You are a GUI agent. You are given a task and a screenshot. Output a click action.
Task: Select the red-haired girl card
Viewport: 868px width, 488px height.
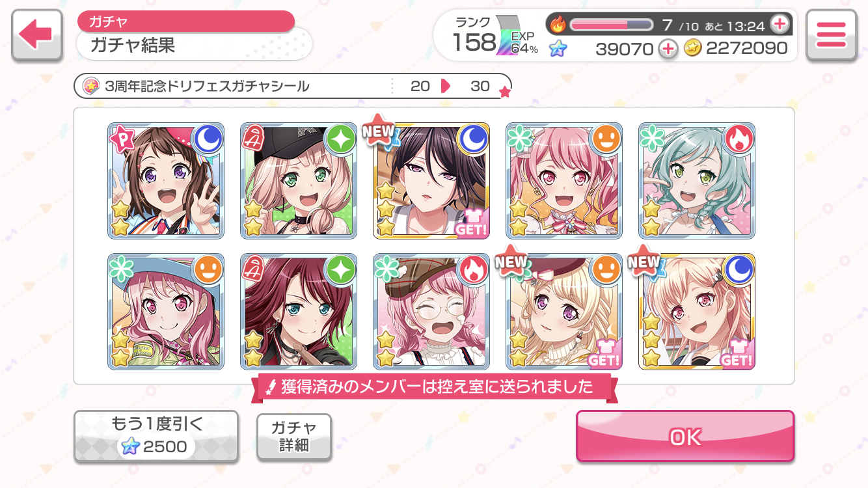(299, 312)
